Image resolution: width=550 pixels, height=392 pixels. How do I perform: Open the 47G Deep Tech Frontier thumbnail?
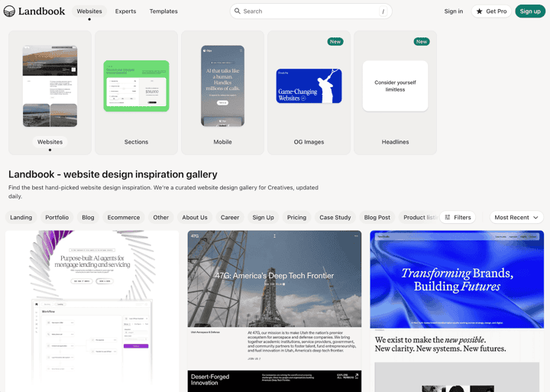(x=274, y=311)
